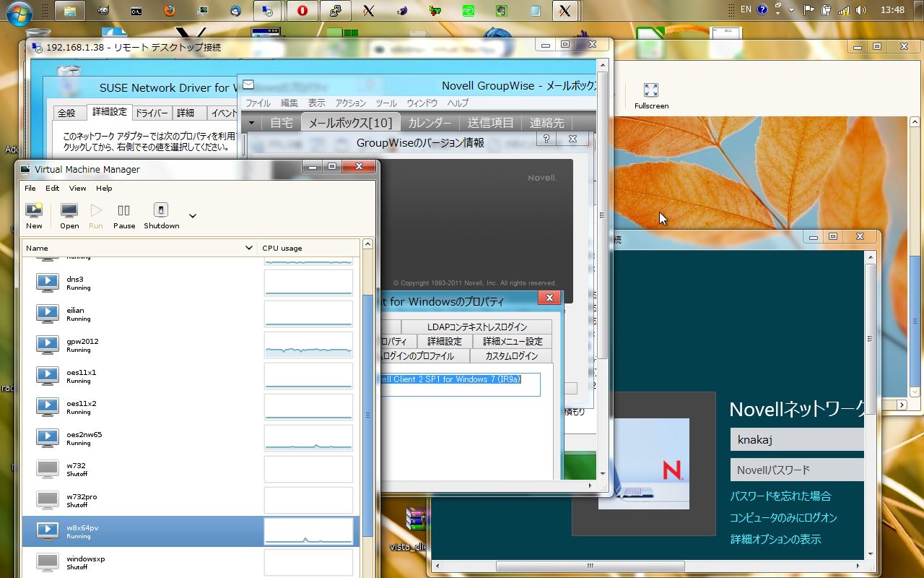
Task: Click the VM list scroll-up arrow
Action: click(x=367, y=245)
